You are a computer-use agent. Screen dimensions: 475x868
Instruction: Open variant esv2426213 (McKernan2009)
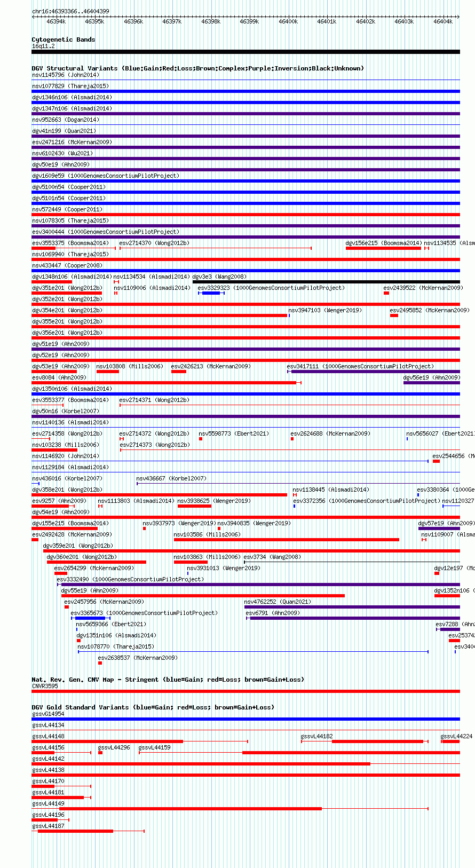click(x=211, y=366)
